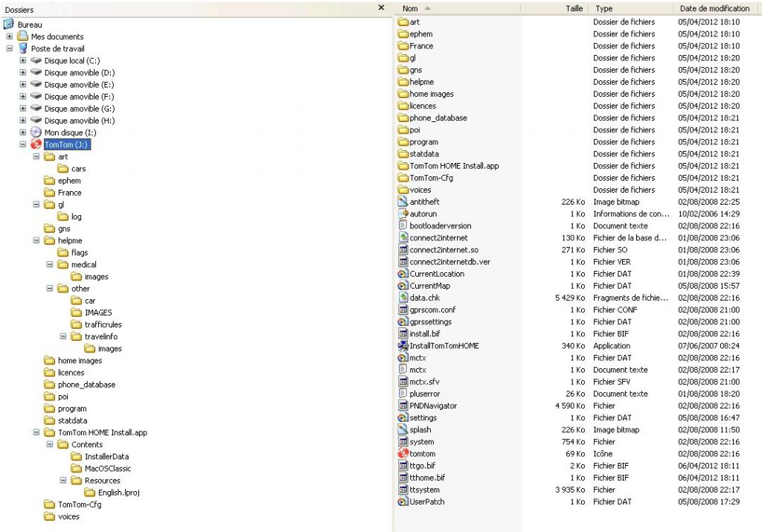Select Disque amovible (H:) in tree
Viewport: 762px width, 532px height.
(x=79, y=121)
